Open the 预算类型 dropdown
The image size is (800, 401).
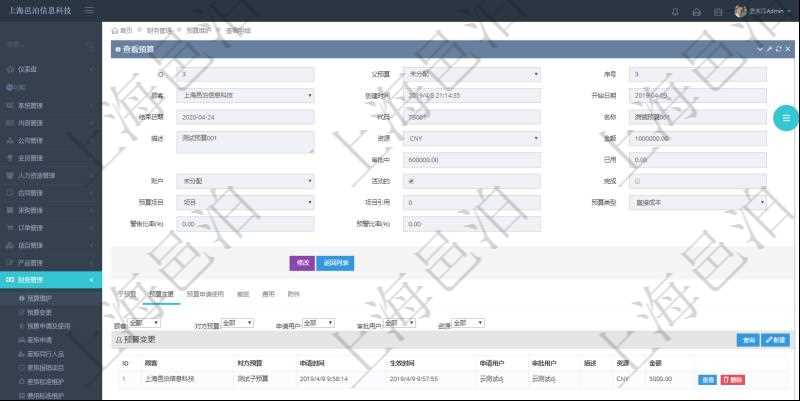698,203
